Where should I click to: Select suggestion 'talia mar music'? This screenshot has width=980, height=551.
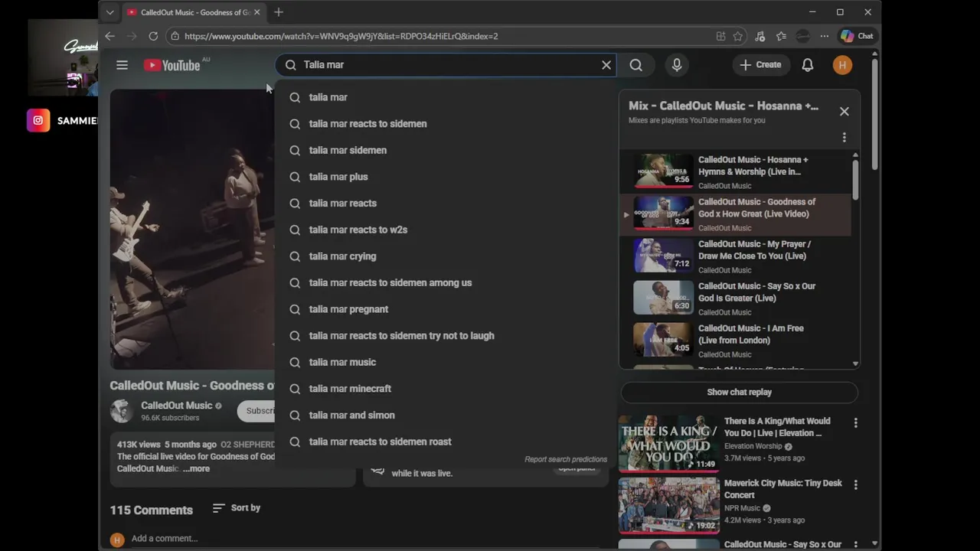[x=445, y=362]
